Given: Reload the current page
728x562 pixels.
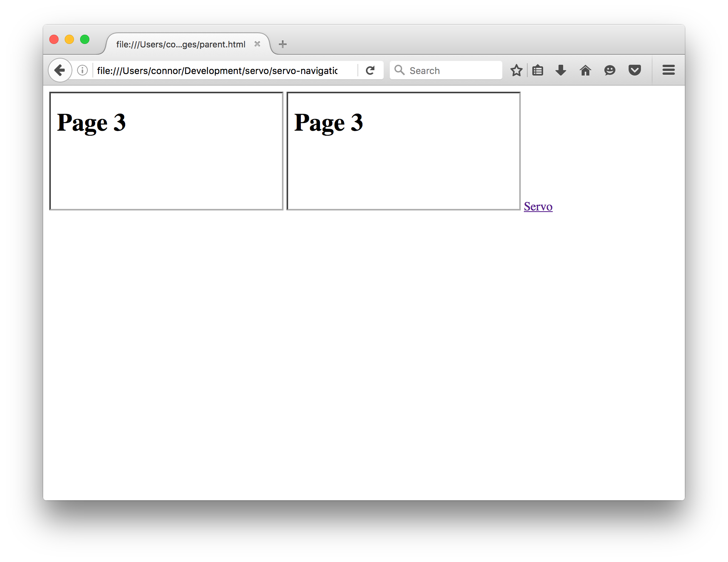Looking at the screenshot, I should (x=370, y=71).
